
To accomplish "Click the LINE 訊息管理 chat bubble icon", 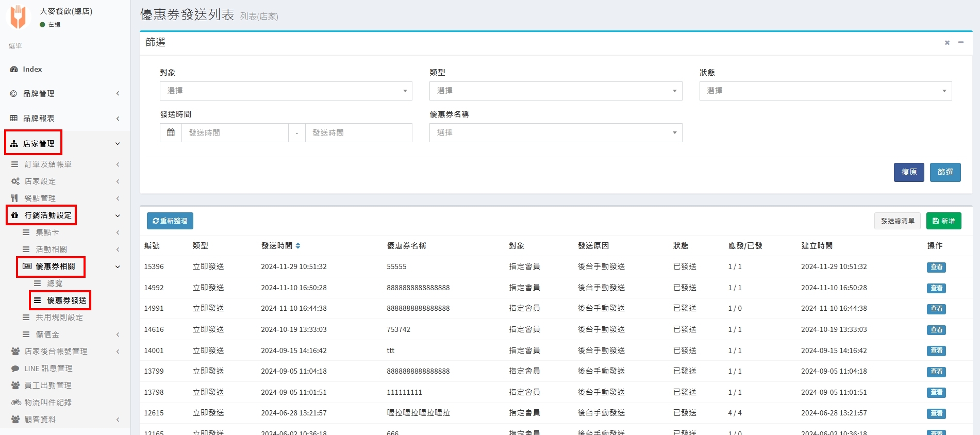I will coord(15,369).
